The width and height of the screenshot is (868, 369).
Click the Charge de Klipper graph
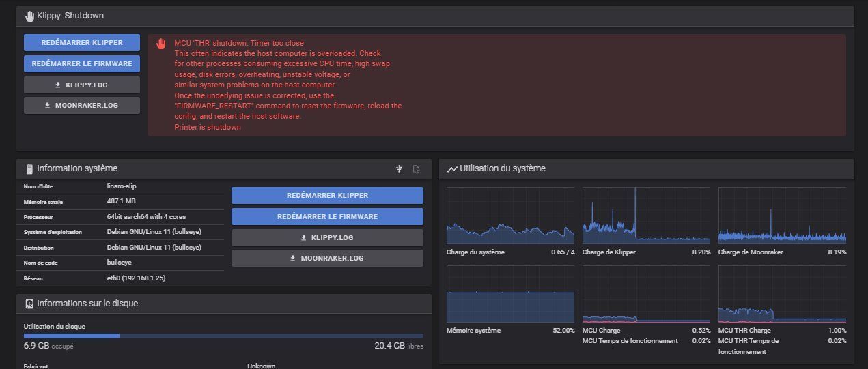[x=646, y=216]
